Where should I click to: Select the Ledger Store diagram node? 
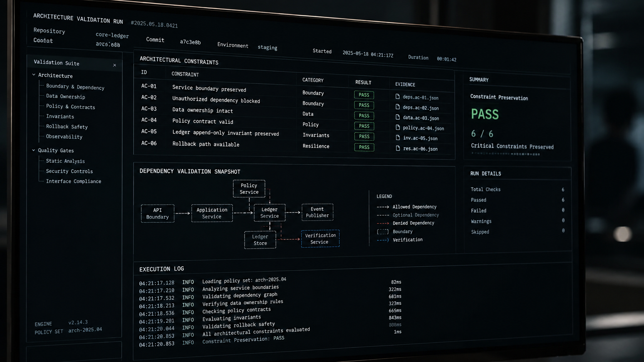pyautogui.click(x=260, y=240)
